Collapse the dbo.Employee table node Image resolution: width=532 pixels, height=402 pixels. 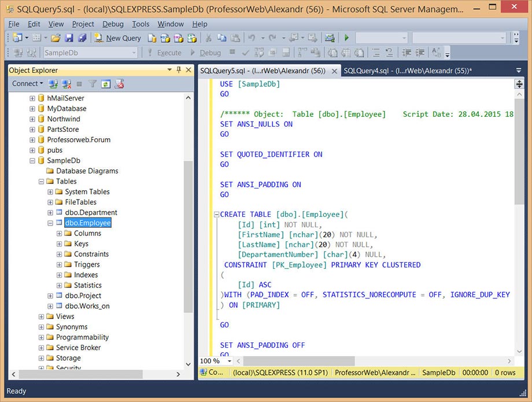(x=50, y=223)
